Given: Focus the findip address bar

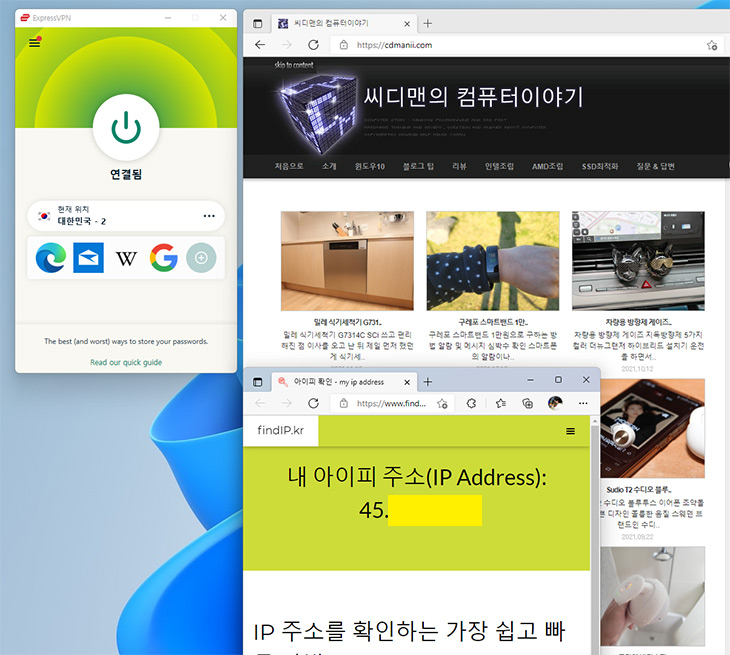Looking at the screenshot, I should pyautogui.click(x=391, y=403).
